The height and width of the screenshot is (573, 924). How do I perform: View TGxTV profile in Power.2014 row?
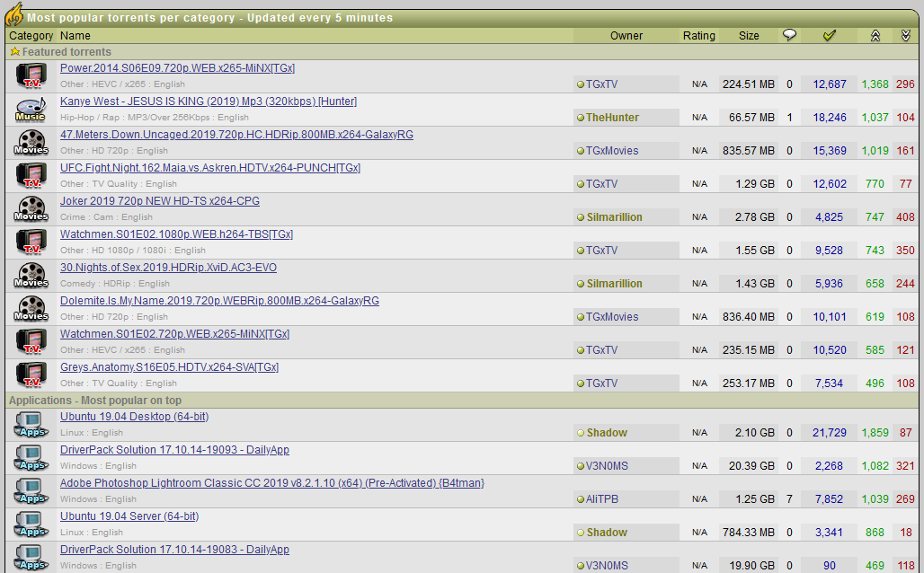[601, 84]
